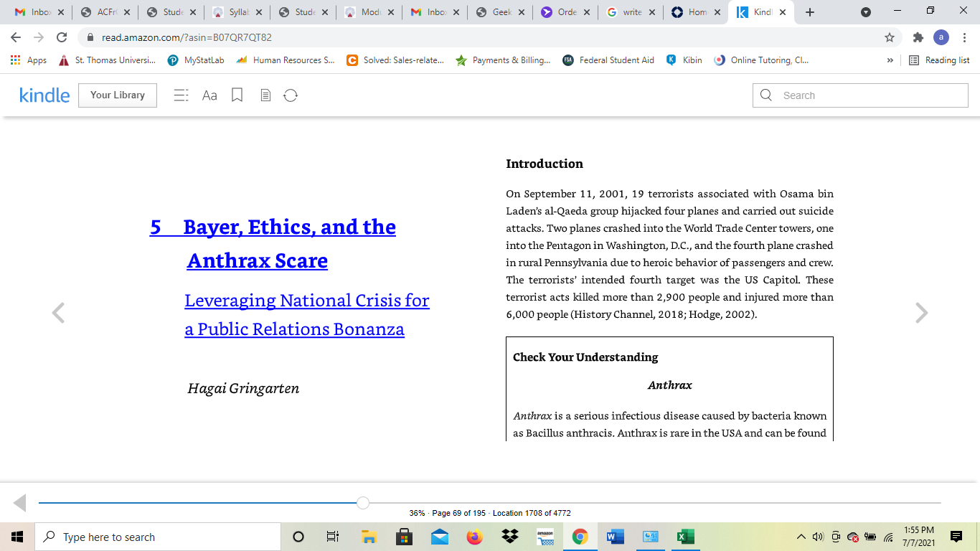Click the volume icon in the system tray
Viewport: 980px width, 551px height.
coord(818,537)
